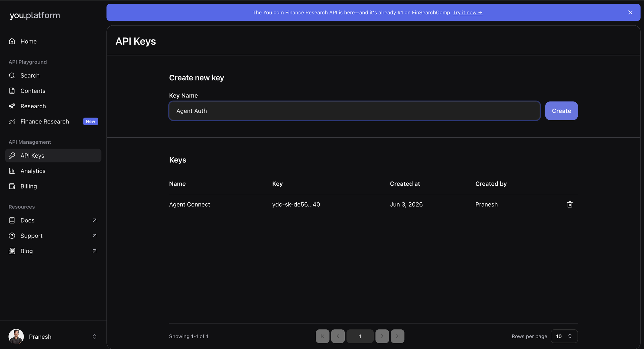Screen dimensions: 644x349
Task: Click the key value 'ydc-sk-de56...40'
Action: point(296,204)
